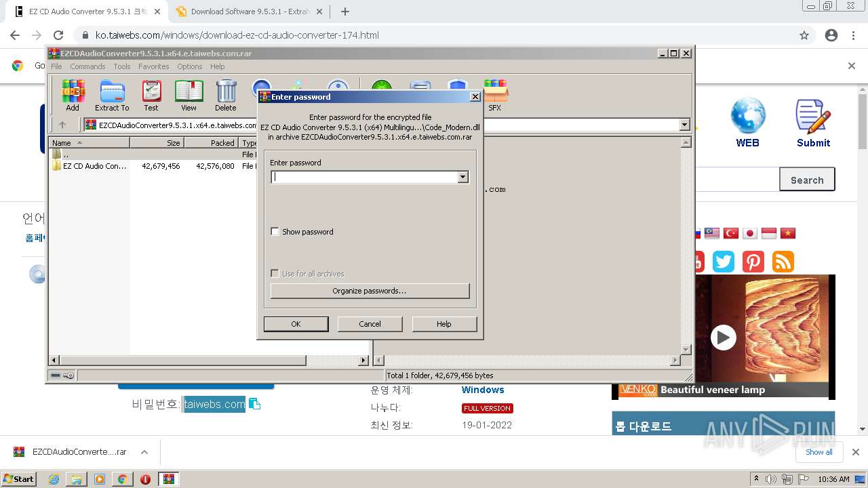Open the Options menu in WinRAR
Image resolution: width=868 pixels, height=488 pixels.
click(190, 66)
